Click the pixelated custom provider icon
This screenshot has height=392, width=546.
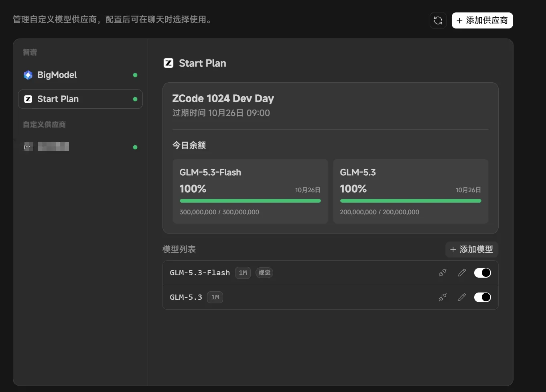tap(28, 146)
